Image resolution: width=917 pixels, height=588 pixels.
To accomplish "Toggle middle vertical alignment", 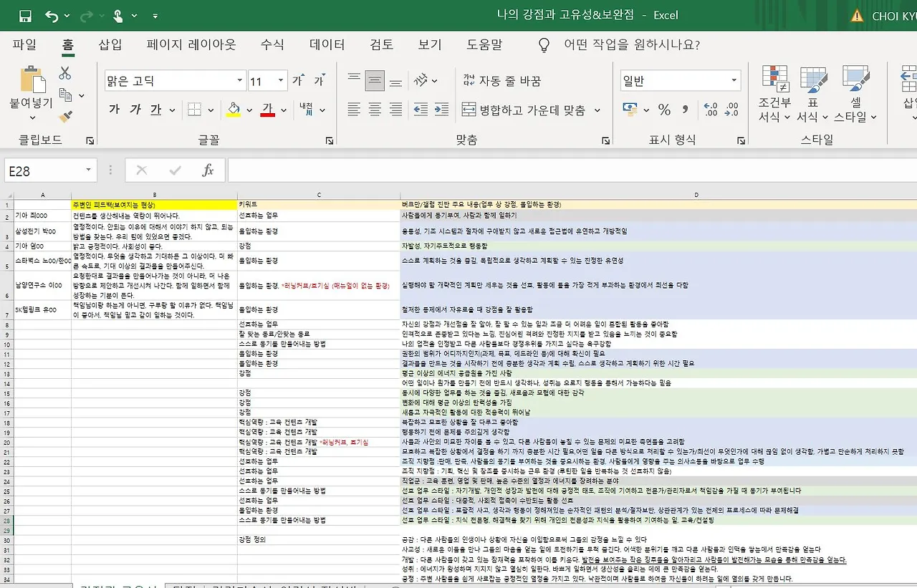I will (375, 80).
